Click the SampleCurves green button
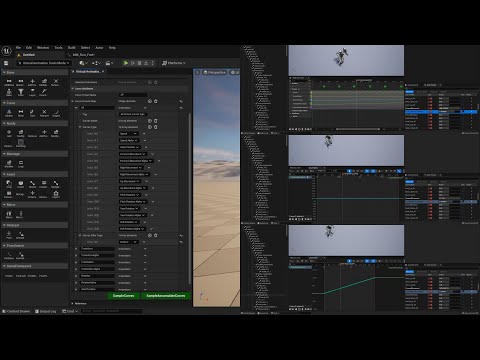Viewport: 480px width, 360px height. pyautogui.click(x=124, y=296)
